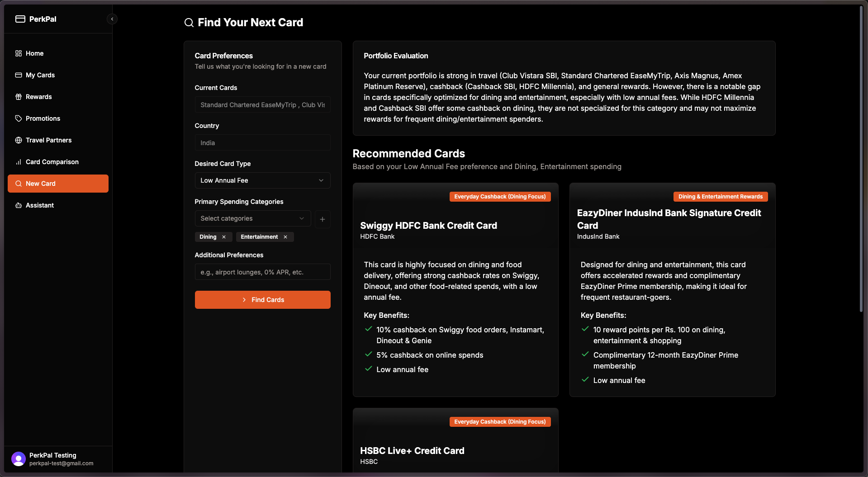Image resolution: width=868 pixels, height=477 pixels.
Task: Select the New Card menu item
Action: (x=58, y=184)
